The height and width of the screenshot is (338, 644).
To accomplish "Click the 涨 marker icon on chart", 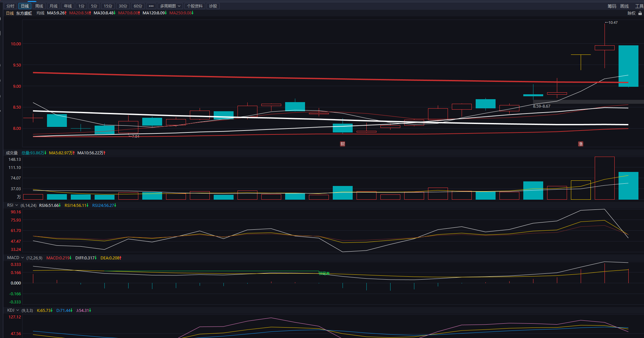I will coord(581,144).
